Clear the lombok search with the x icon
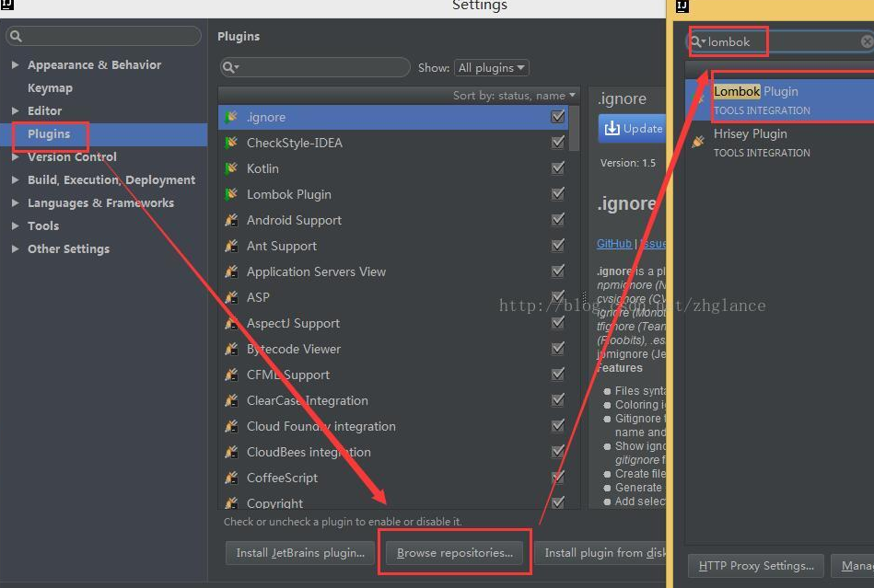This screenshot has width=874, height=588. pyautogui.click(x=867, y=41)
